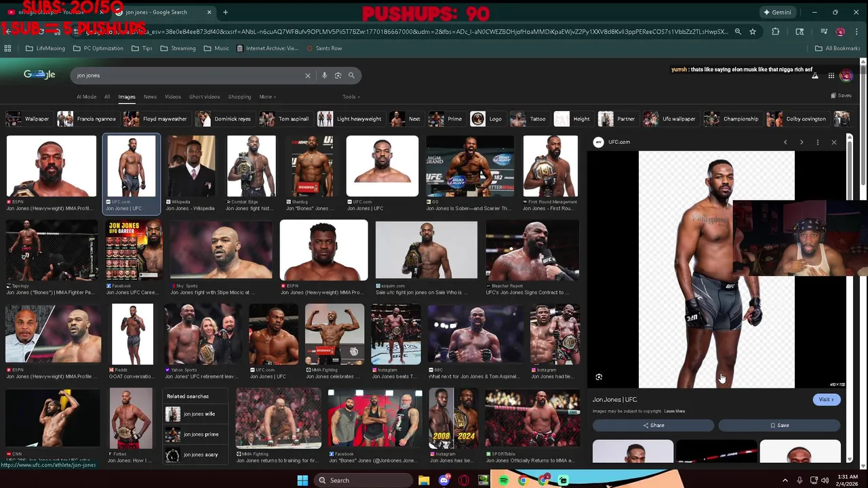This screenshot has height=488, width=868.
Task: Switch to the AI Mode search tab
Action: [86, 97]
